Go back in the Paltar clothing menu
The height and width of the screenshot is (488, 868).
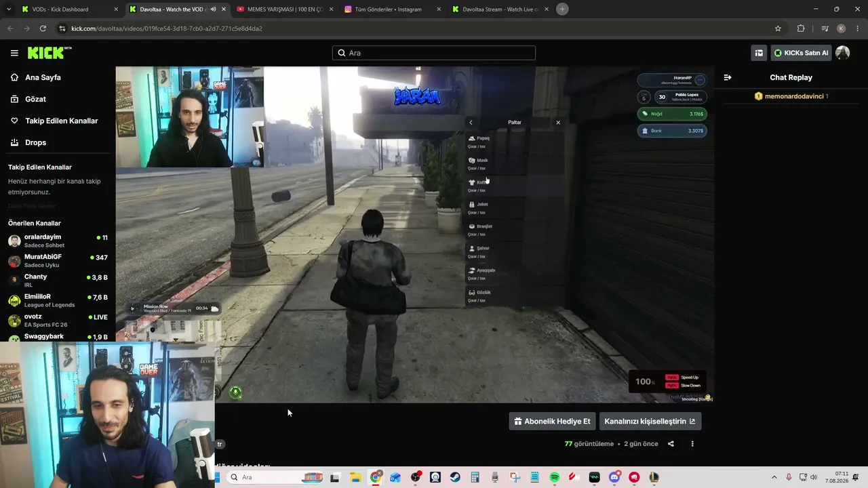tap(471, 123)
